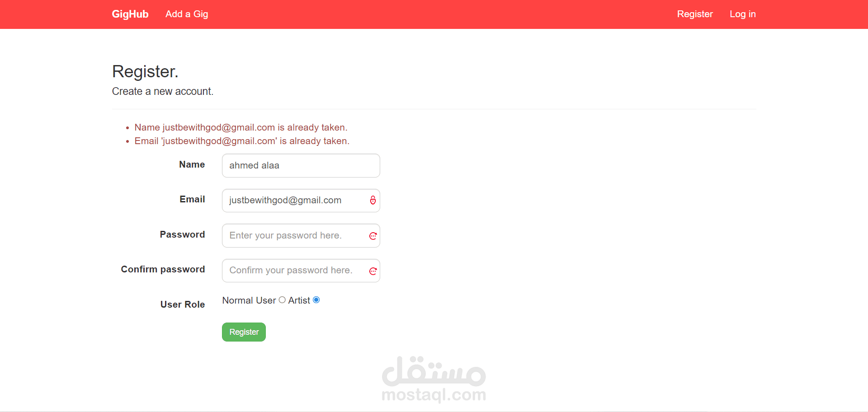Click the Enter your password here field
Image resolution: width=868 pixels, height=412 pixels.
[301, 235]
